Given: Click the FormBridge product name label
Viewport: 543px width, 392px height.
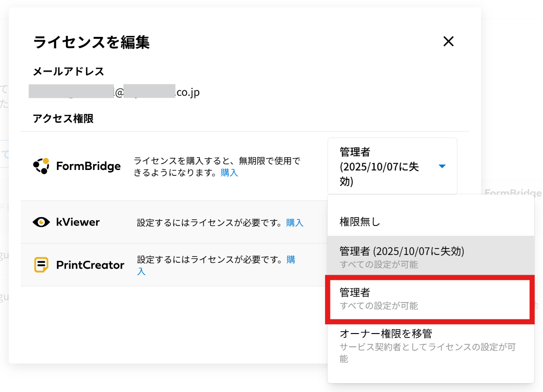Looking at the screenshot, I should click(x=89, y=167).
